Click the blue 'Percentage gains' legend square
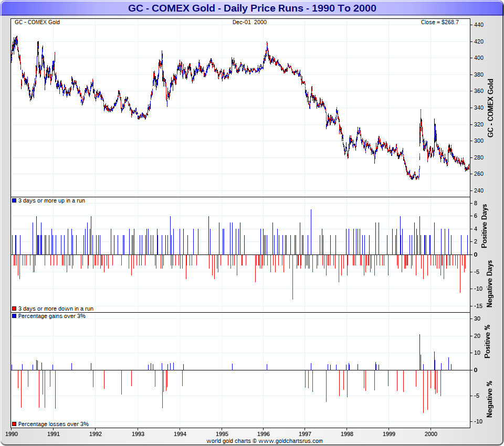Image resolution: width=504 pixels, height=446 pixels. click(x=14, y=316)
